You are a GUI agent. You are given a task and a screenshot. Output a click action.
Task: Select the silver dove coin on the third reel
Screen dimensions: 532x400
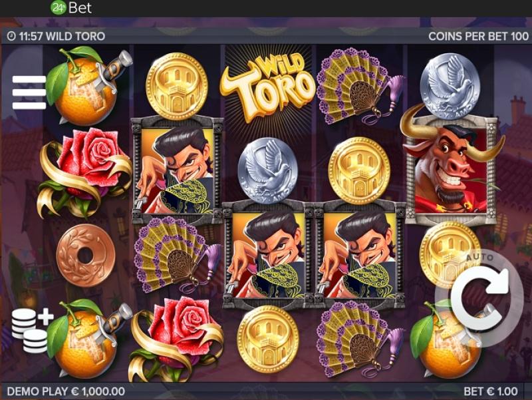[x=268, y=170]
